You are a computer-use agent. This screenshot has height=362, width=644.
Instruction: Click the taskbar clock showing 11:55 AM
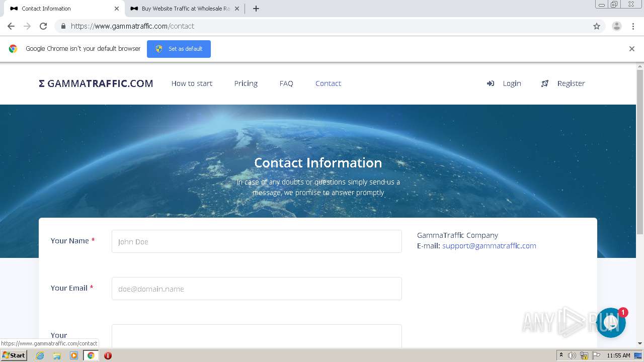pyautogui.click(x=618, y=355)
